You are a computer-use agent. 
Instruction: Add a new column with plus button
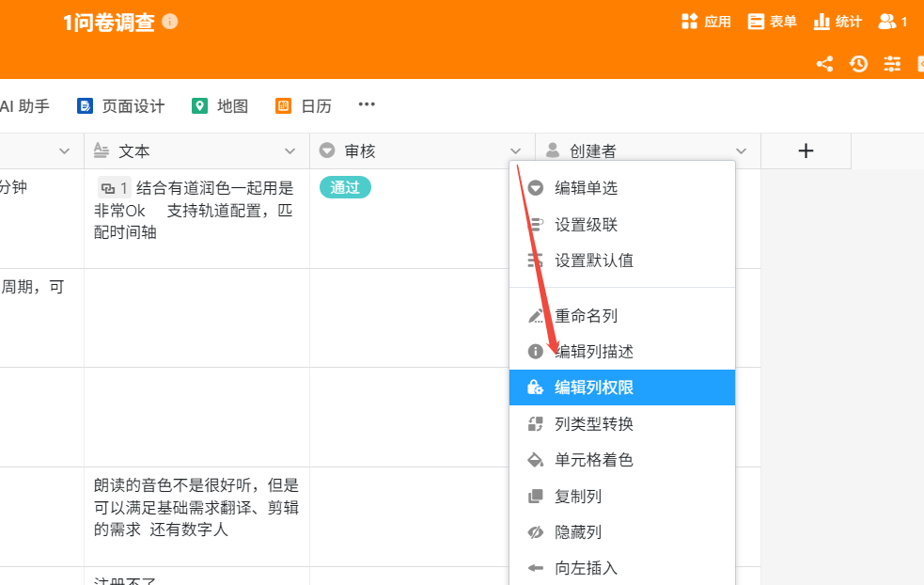[x=806, y=151]
